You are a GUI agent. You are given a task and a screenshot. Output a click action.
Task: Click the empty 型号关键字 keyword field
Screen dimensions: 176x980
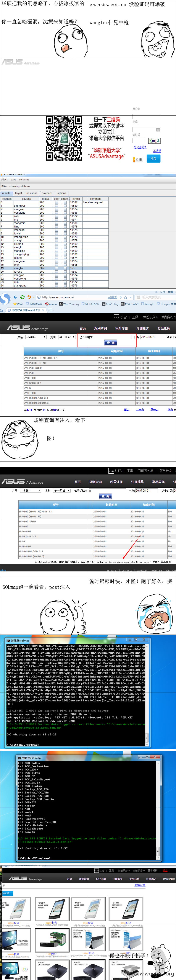coord(113,337)
